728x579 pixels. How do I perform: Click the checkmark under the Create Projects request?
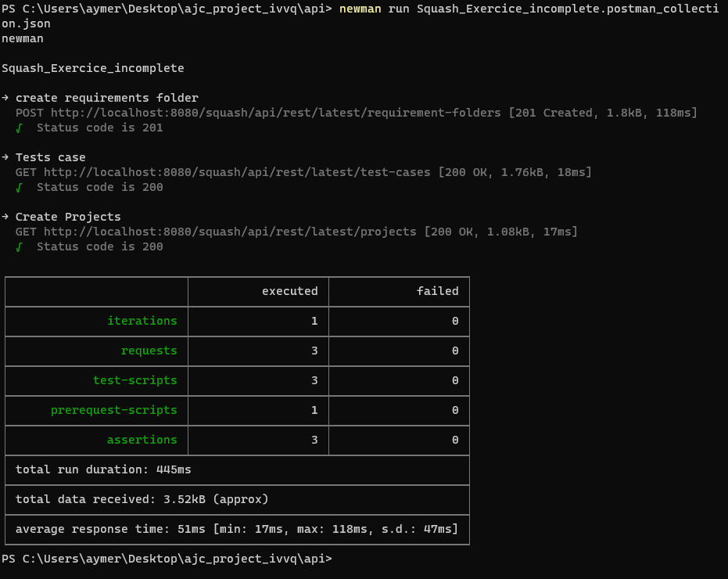(19, 247)
